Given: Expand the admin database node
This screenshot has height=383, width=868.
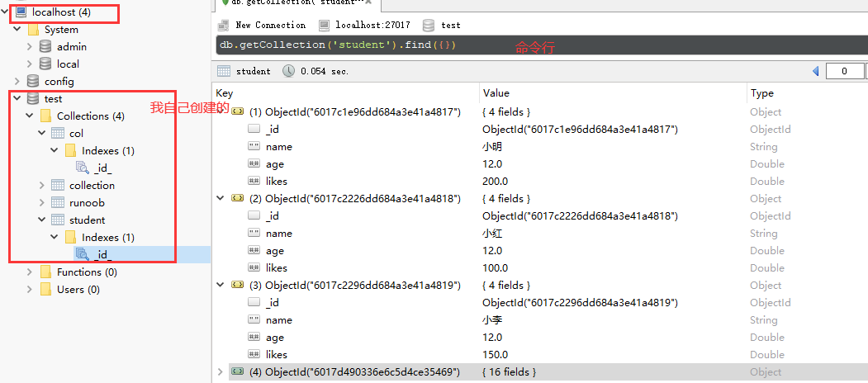Looking at the screenshot, I should [30, 47].
